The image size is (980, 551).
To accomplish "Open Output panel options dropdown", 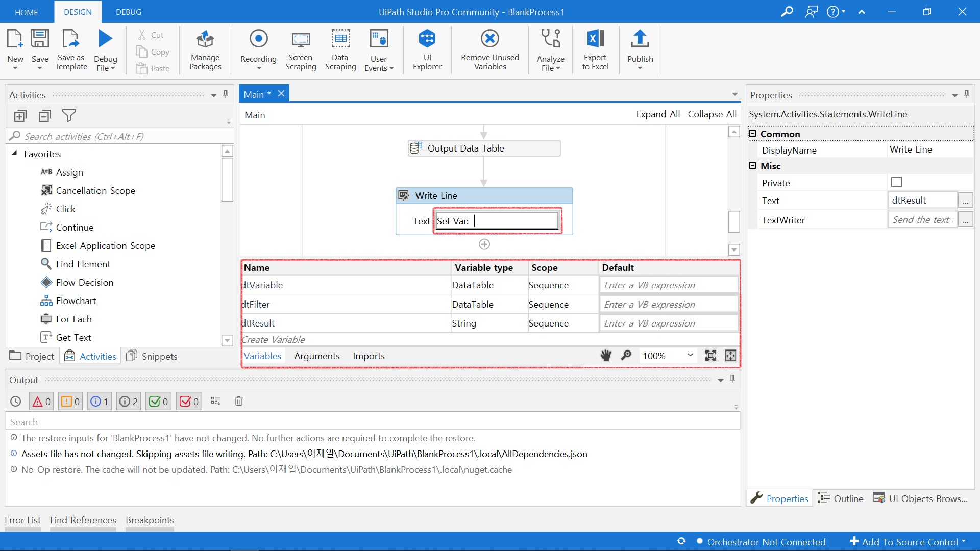I will point(721,380).
